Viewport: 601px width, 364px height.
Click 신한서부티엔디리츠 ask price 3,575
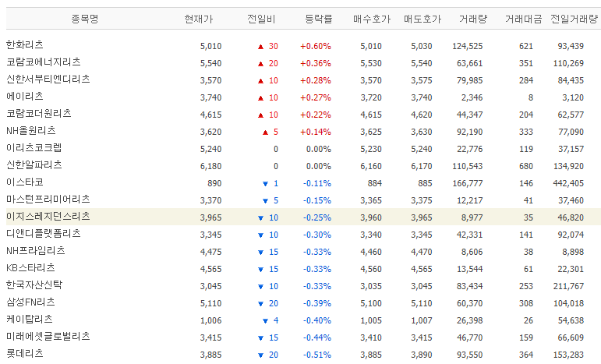click(422, 80)
